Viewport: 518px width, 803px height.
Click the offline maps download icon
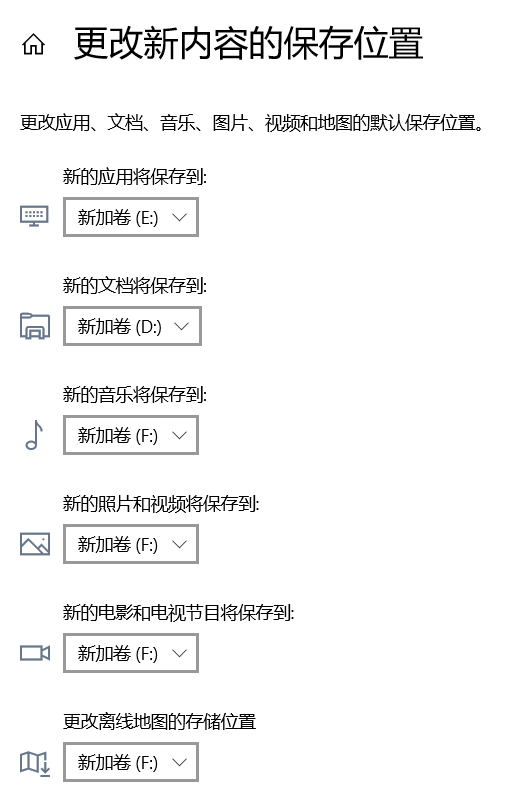(x=35, y=764)
